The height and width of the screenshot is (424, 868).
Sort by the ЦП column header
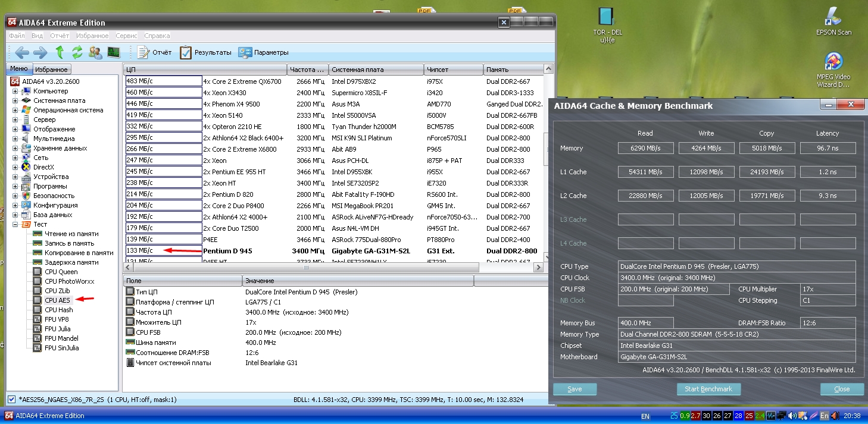(205, 70)
